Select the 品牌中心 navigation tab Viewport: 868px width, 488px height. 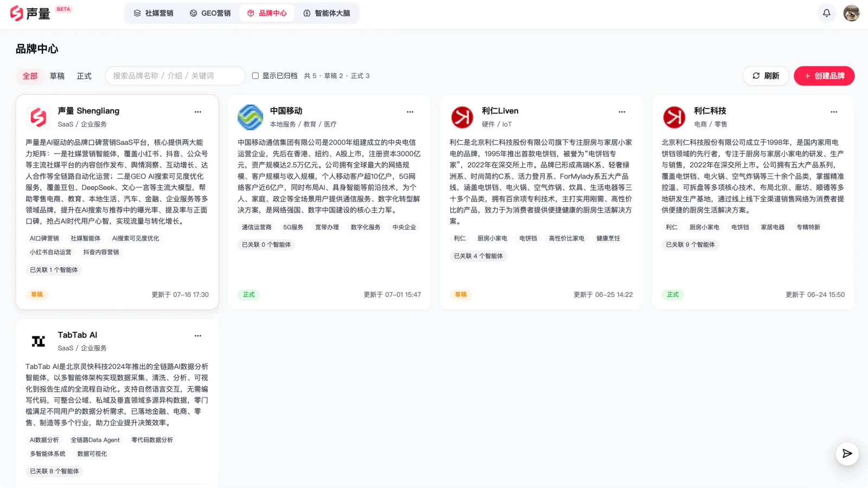tap(267, 13)
